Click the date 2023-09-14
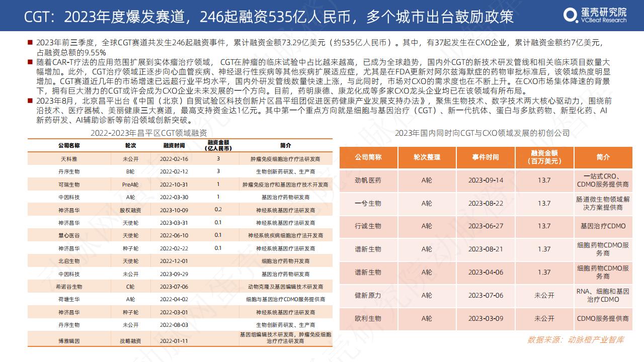The width and height of the screenshot is (644, 362). pos(486,180)
